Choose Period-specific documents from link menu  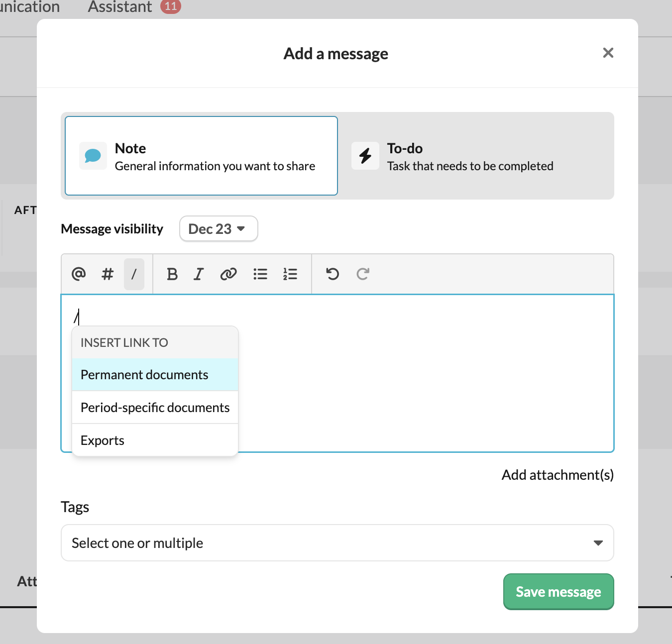[x=155, y=408]
